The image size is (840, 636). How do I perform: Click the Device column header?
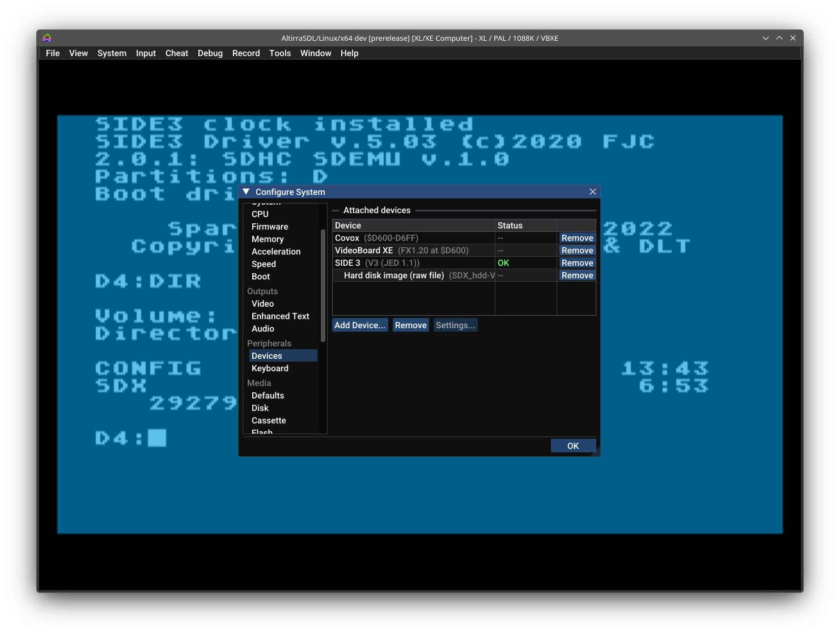(413, 226)
